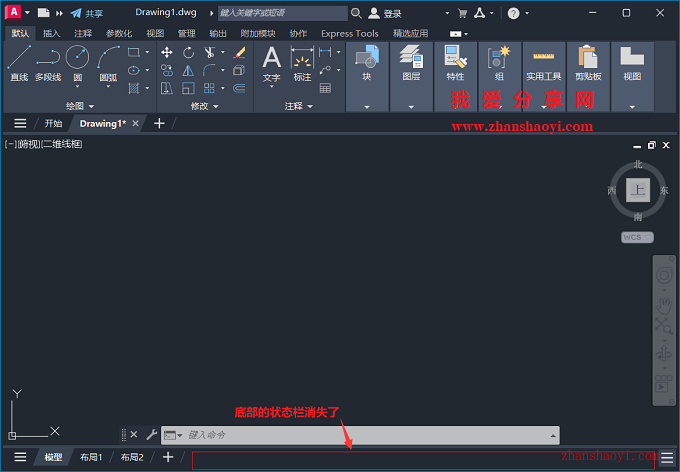
Task: Switch to the 管理 (Manage) ribbon tab
Action: point(186,33)
